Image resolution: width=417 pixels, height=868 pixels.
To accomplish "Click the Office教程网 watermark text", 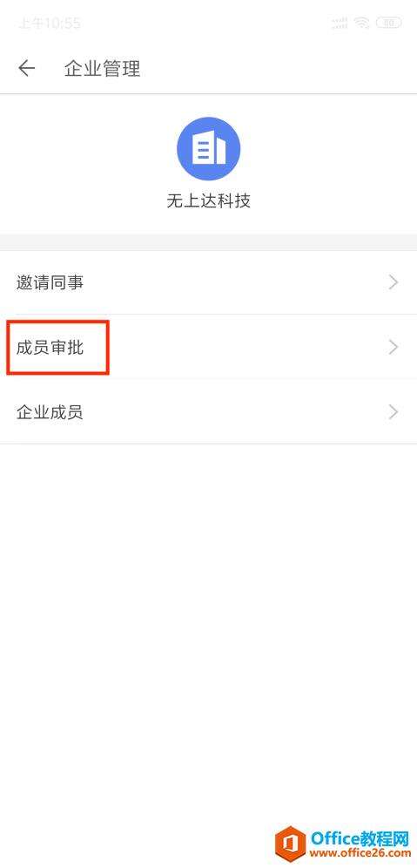I will coord(360,837).
